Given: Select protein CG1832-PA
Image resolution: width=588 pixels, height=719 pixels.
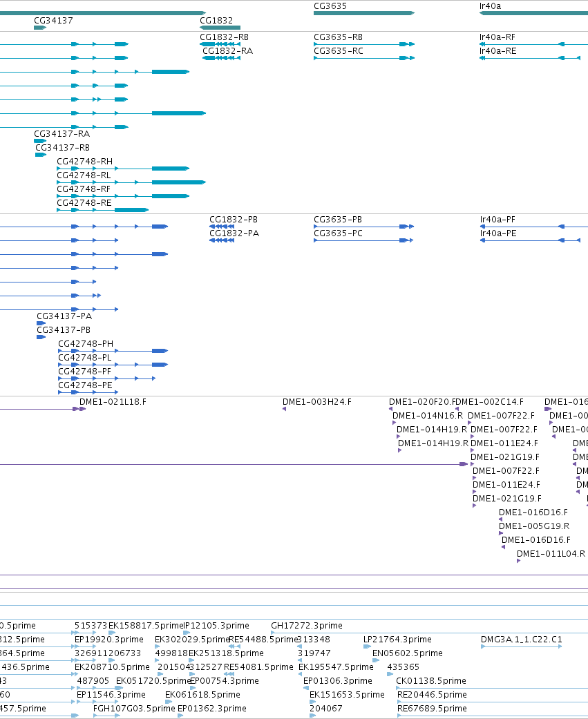Looking at the screenshot, I should click(x=234, y=233).
